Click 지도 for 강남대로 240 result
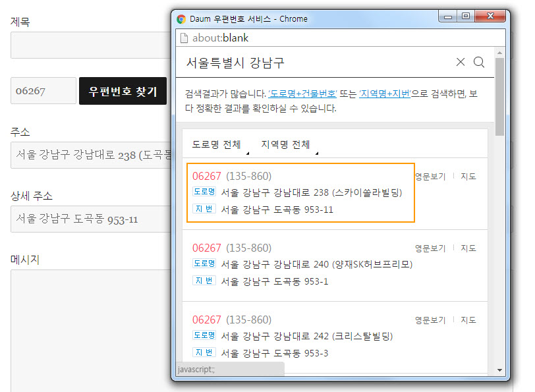 (x=468, y=248)
